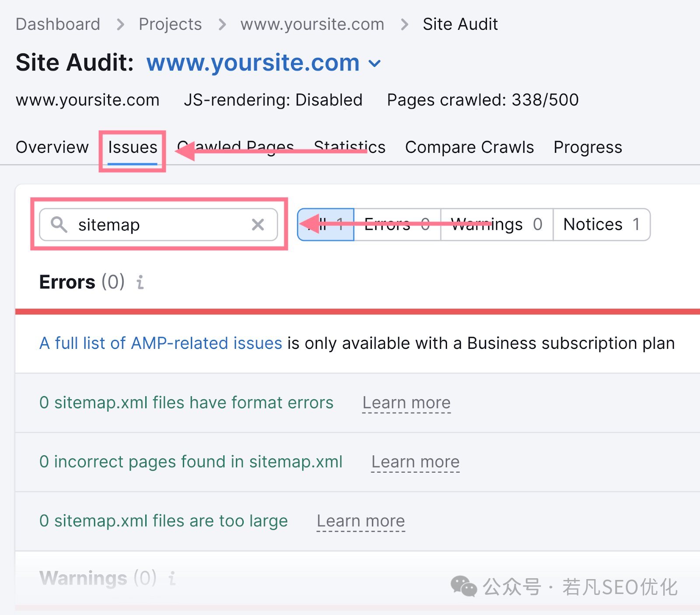The height and width of the screenshot is (615, 700).
Task: Expand the www.yoursite.com project dropdown chevron
Action: coord(375,64)
